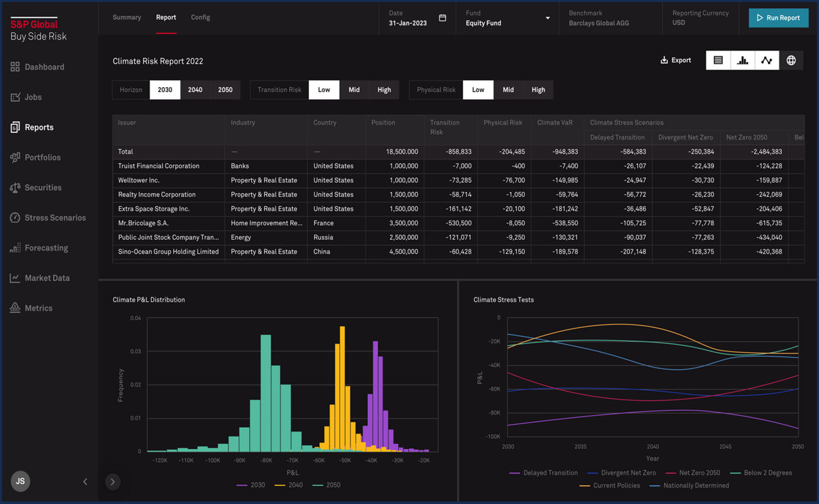Switch to line chart view icon
This screenshot has width=819, height=504.
coord(767,60)
